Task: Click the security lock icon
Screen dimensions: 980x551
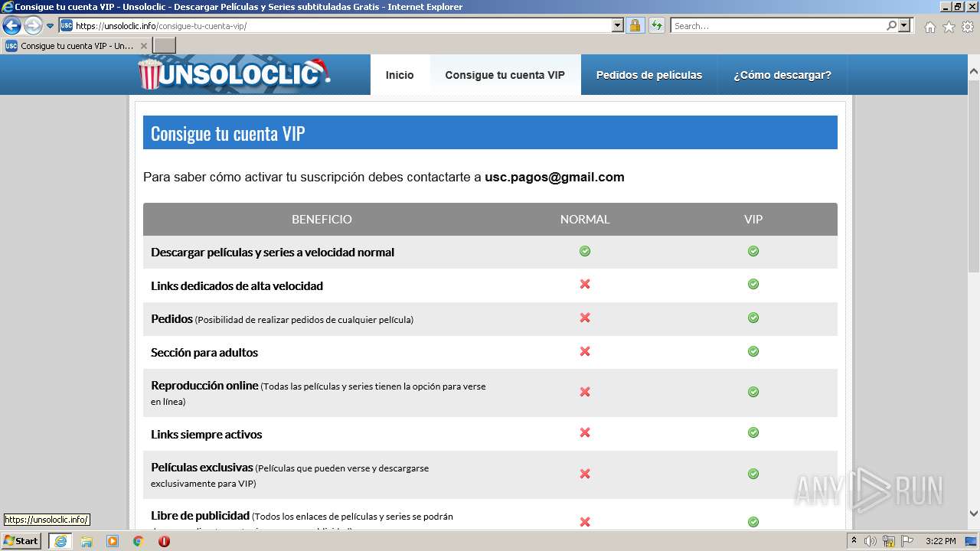Action: (x=635, y=25)
